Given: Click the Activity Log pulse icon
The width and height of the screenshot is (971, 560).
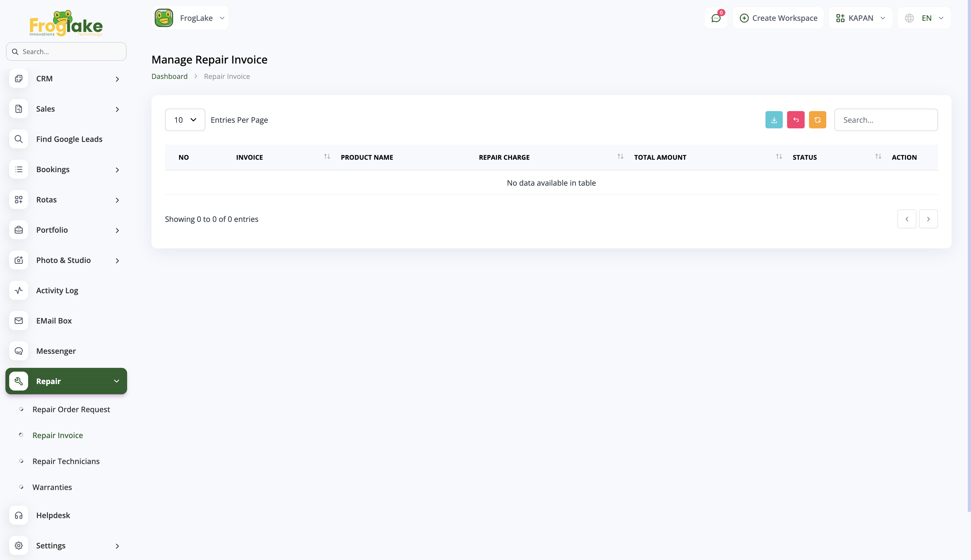Looking at the screenshot, I should click(x=18, y=290).
